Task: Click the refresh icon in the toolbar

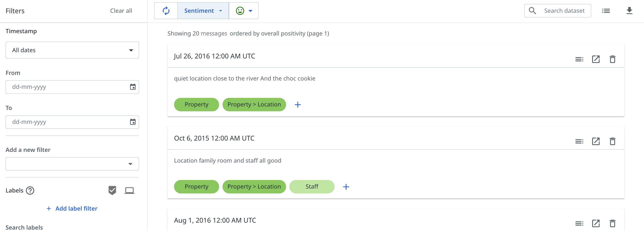Action: (166, 11)
